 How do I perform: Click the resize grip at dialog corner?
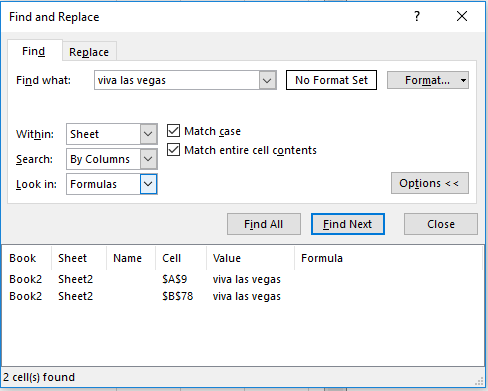[x=479, y=381]
